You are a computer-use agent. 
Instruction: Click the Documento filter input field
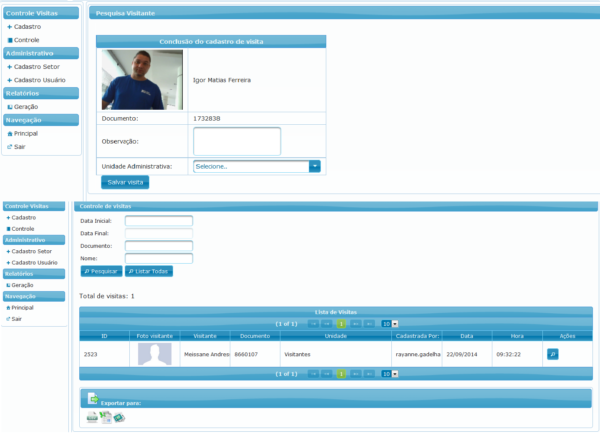(x=159, y=246)
